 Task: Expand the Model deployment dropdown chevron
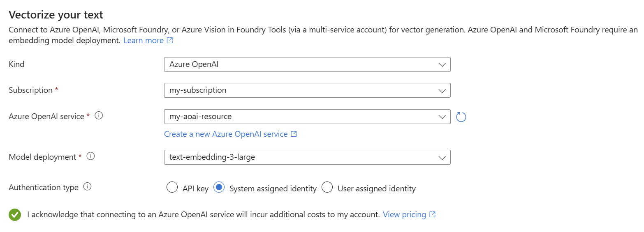pos(442,157)
